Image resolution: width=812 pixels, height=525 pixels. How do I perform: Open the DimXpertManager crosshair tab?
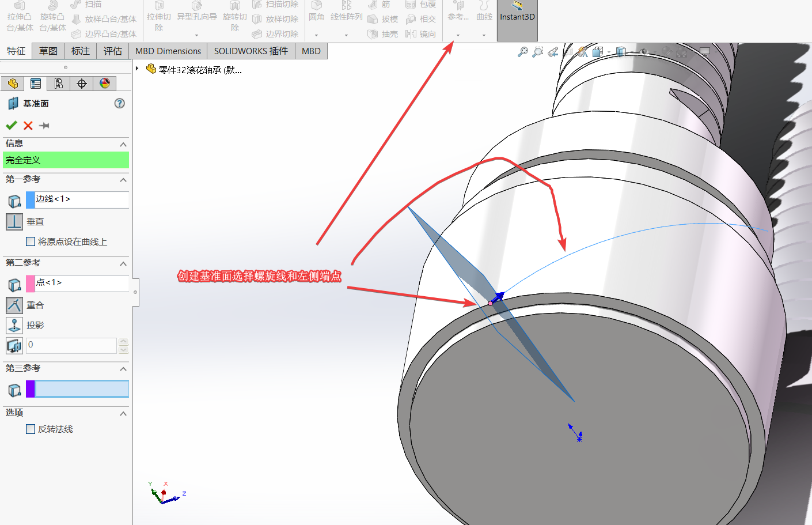pos(82,84)
